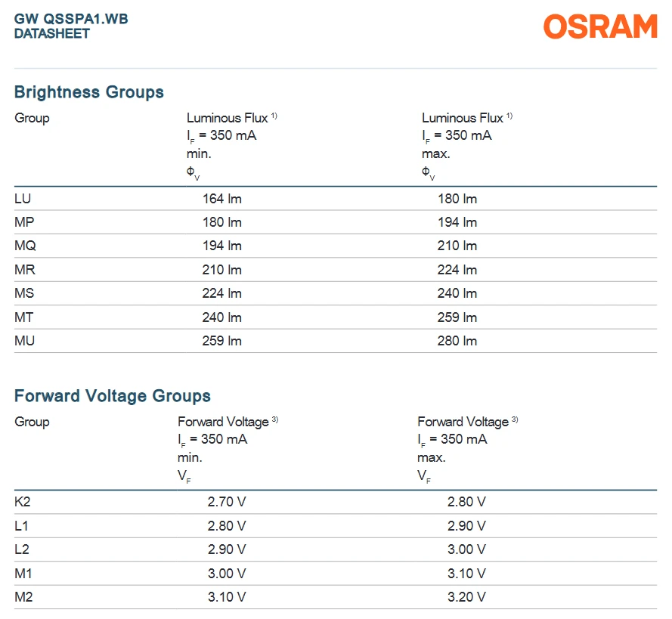The height and width of the screenshot is (619, 672).
Task: Click the MS maximum value 240 lm
Action: (x=457, y=293)
